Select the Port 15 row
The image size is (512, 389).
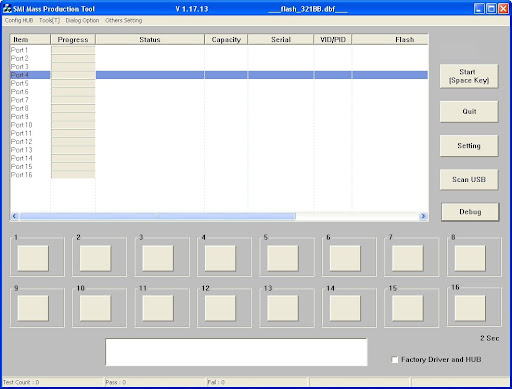[219, 167]
